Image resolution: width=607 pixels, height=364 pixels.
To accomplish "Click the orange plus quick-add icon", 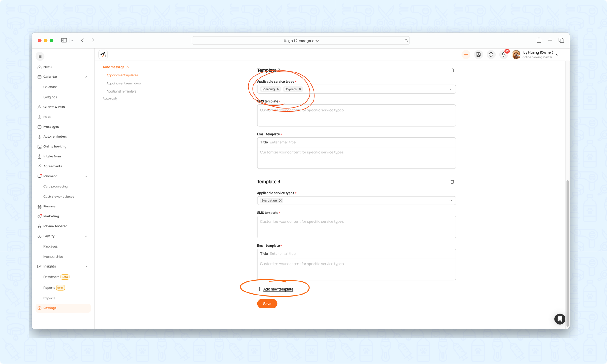I will coord(466,55).
